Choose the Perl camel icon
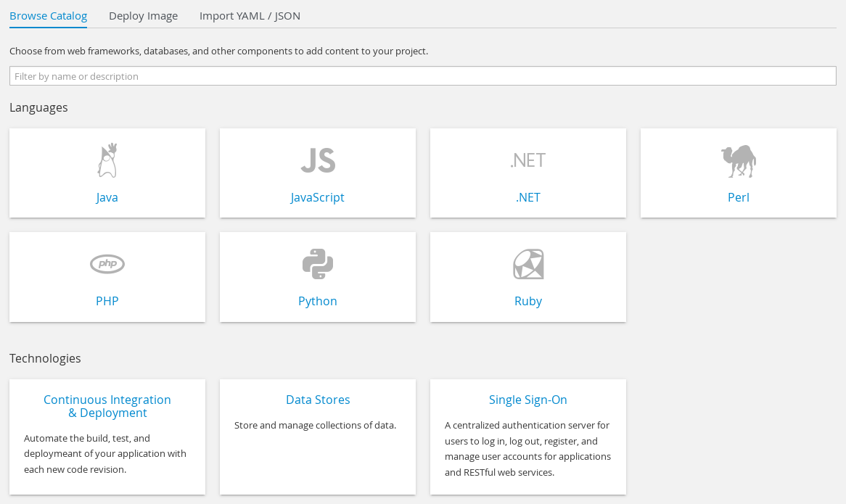846x504 pixels. (x=738, y=160)
